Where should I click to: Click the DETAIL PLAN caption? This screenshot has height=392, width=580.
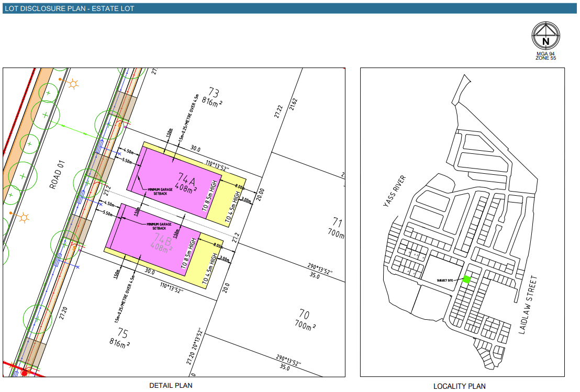(x=171, y=386)
